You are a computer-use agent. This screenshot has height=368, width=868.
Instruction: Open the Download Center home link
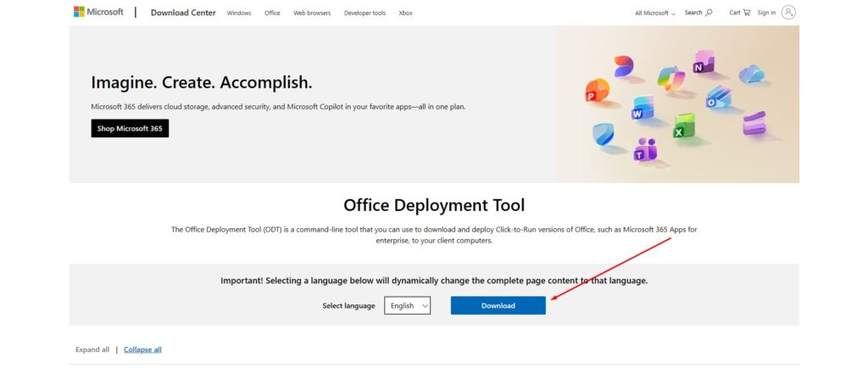click(183, 13)
